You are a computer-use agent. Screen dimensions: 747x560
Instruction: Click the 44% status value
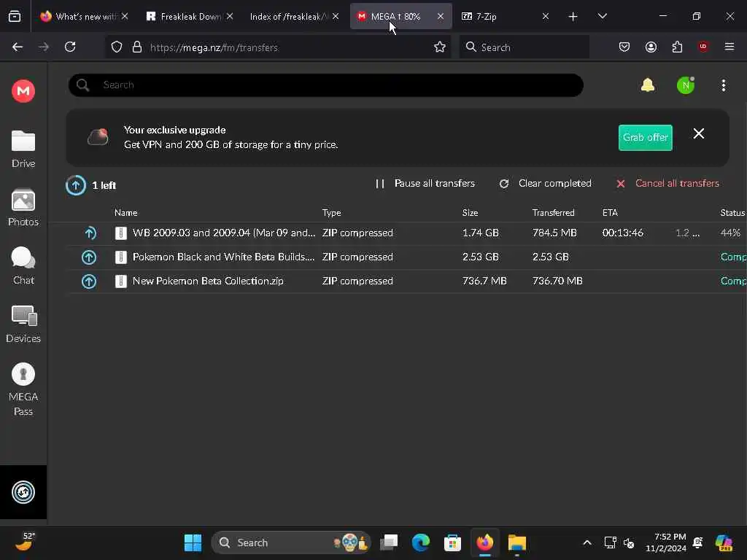coord(730,233)
